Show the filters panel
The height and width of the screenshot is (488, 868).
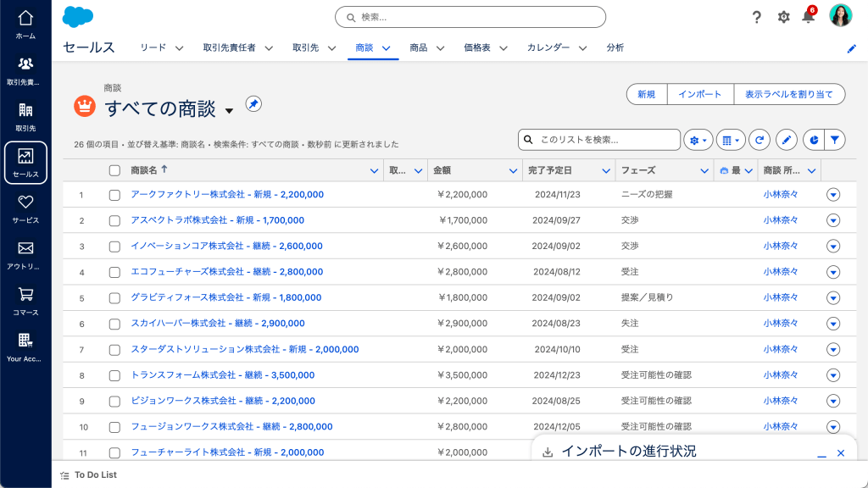click(835, 140)
